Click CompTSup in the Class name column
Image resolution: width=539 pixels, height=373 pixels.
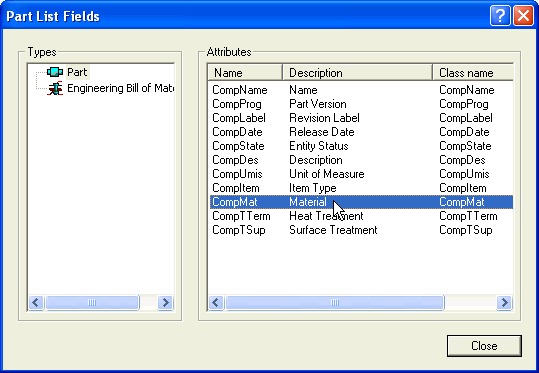tap(466, 230)
